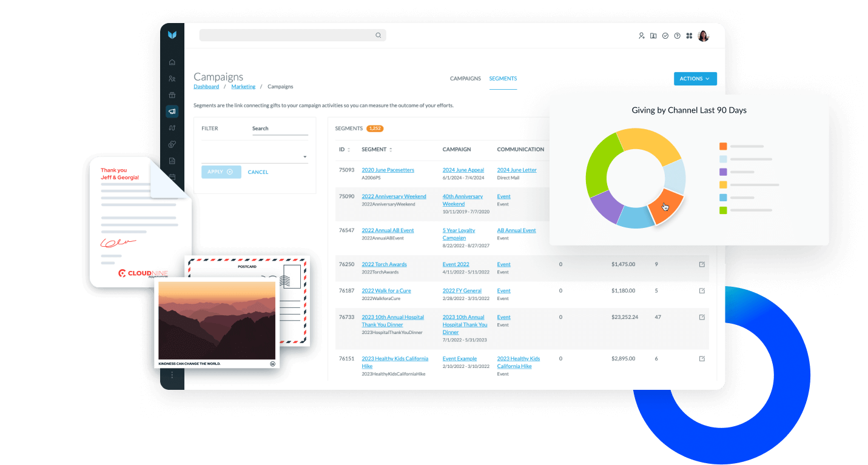Click the orange slice of the donut chart
The image size is (868, 465).
[x=664, y=206]
